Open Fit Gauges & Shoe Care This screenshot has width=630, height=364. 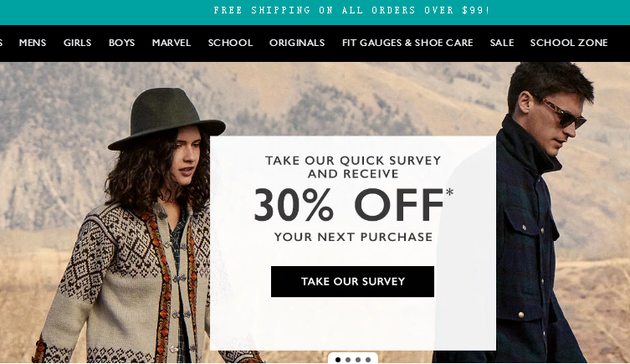coord(407,43)
